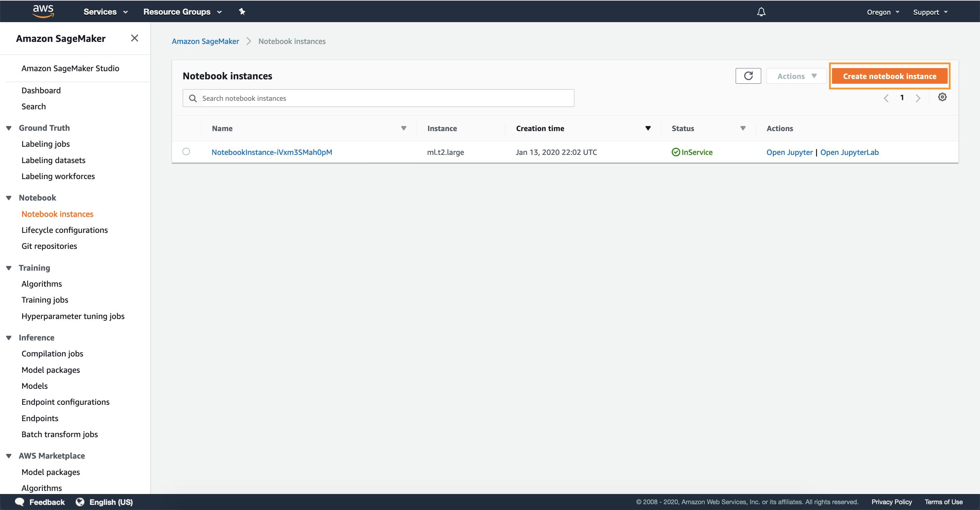Click the Feedback speech bubble icon
The image size is (980, 510).
[19, 502]
